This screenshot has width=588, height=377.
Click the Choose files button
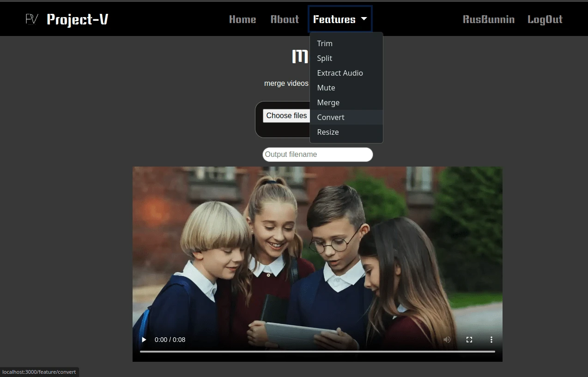(x=286, y=116)
